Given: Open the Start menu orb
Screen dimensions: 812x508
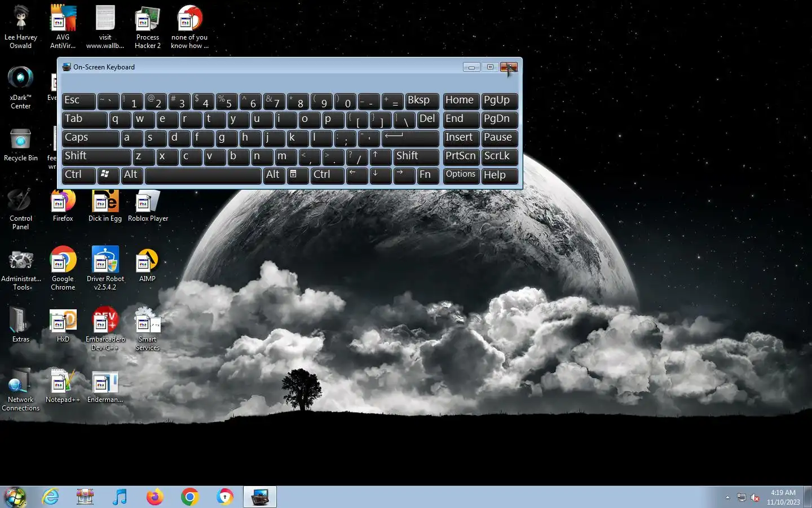Looking at the screenshot, I should [x=15, y=497].
